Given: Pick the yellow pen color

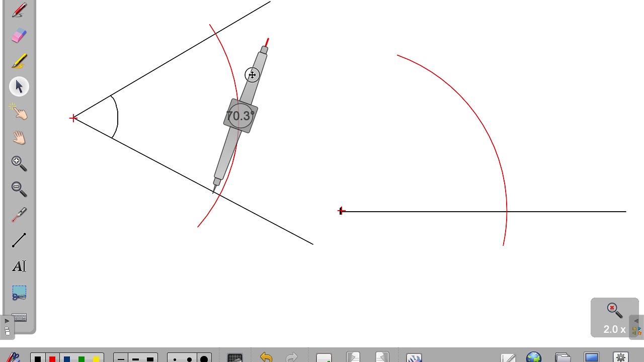Looking at the screenshot, I should [x=96, y=358].
